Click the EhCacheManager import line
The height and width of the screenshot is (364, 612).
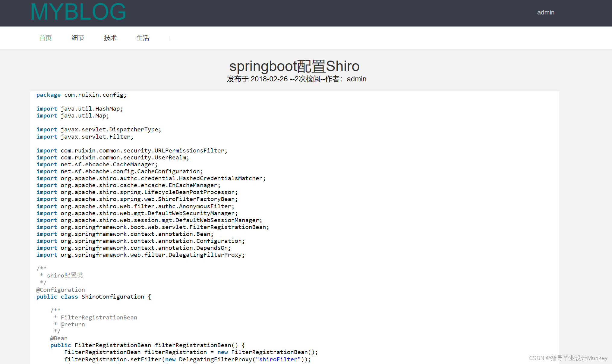point(128,185)
